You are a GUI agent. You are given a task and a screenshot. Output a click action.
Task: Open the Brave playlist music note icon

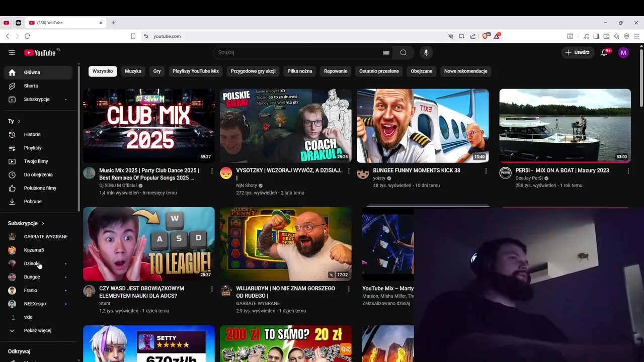586,36
